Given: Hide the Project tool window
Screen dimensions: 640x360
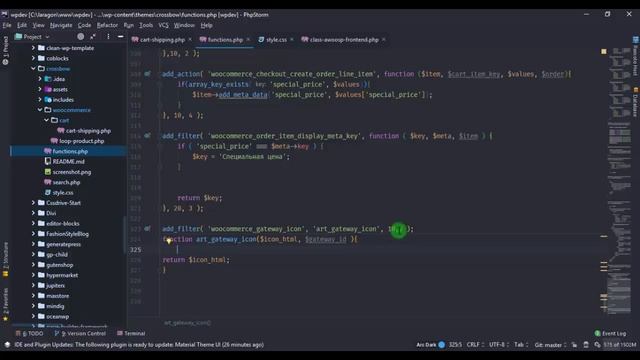Looking at the screenshot, I should point(120,37).
